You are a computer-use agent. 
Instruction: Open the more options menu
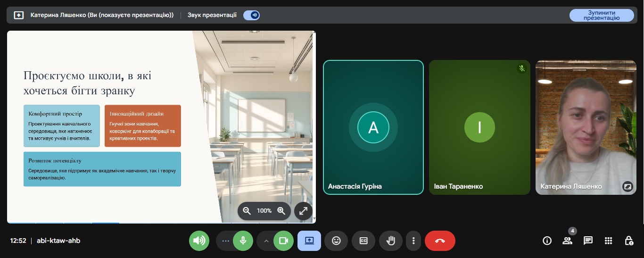(413, 241)
